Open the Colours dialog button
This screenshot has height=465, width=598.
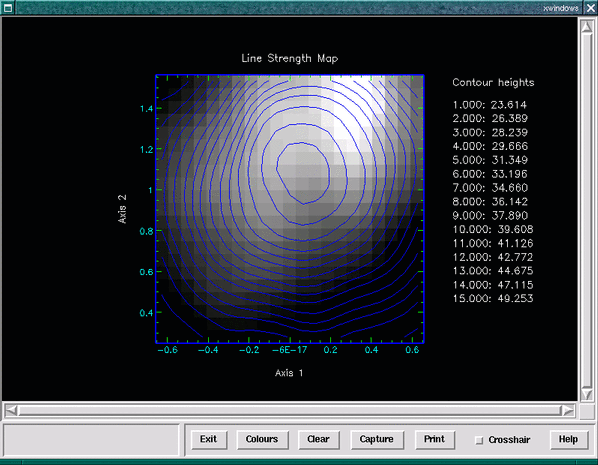click(262, 439)
